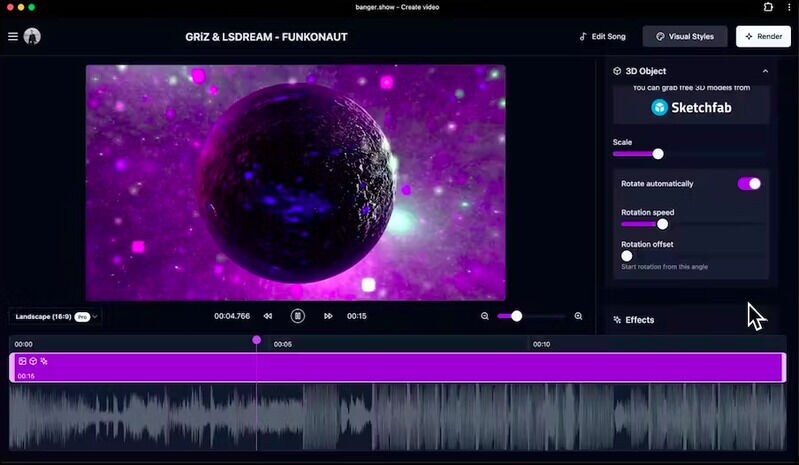Click the Rotation speed slider handle
Image resolution: width=799 pixels, height=465 pixels.
662,224
